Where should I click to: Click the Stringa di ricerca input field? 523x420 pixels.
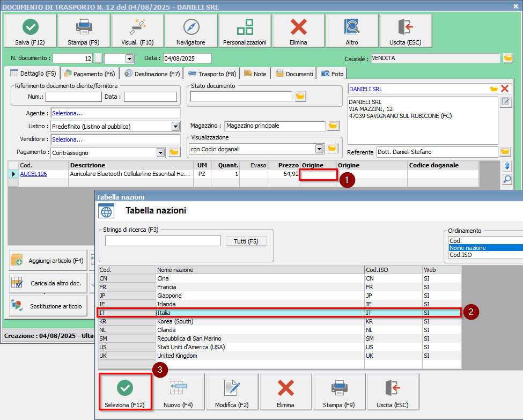(163, 241)
